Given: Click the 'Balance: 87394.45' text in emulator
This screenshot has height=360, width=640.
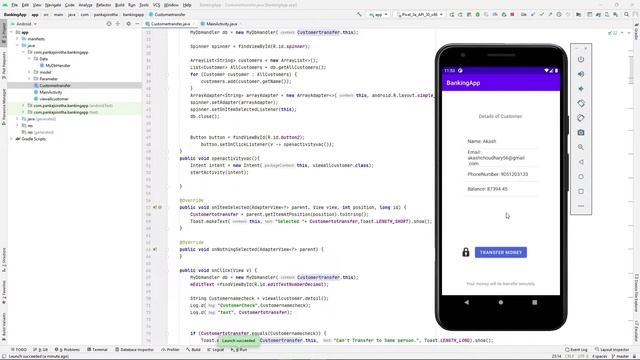Looking at the screenshot, I should click(488, 189).
